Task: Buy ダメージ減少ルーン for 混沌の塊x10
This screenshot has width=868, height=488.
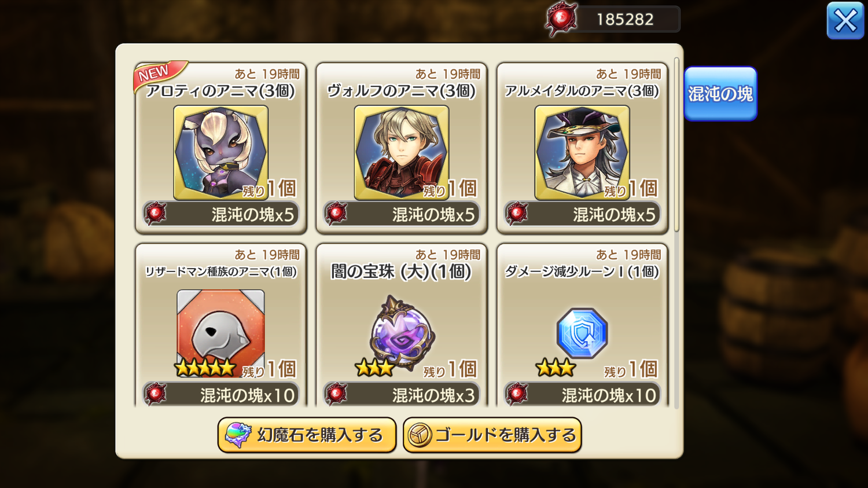Action: 582,395
